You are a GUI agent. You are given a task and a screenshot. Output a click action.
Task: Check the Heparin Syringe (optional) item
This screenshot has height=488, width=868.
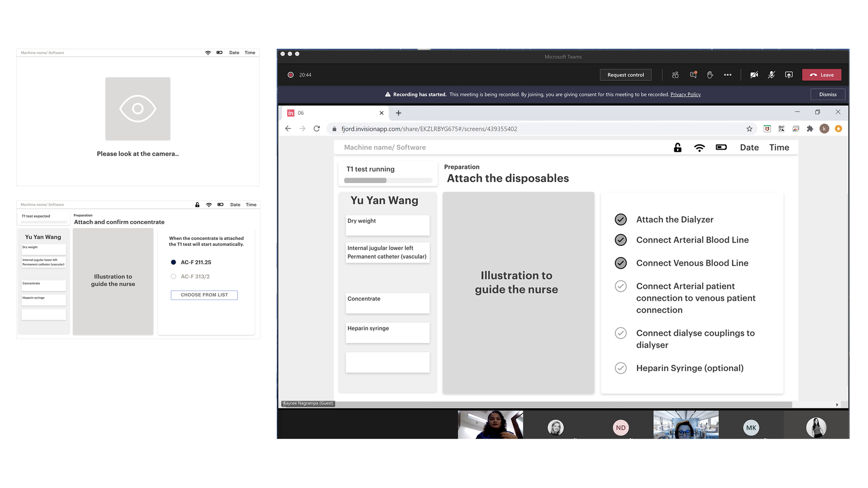620,368
